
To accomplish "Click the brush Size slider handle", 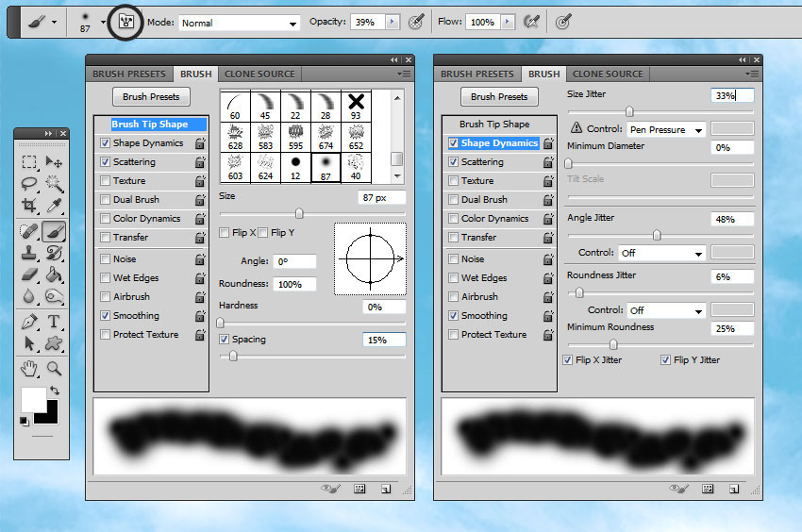I will (x=299, y=213).
